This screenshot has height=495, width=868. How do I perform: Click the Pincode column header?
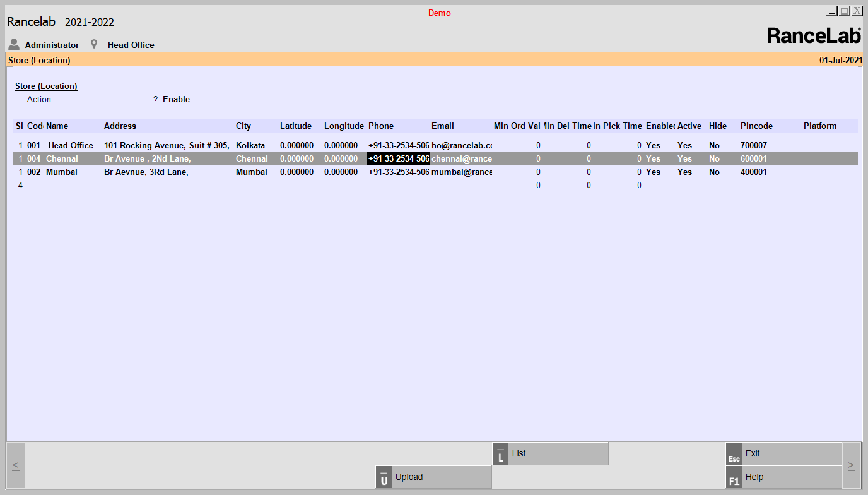[x=756, y=126]
